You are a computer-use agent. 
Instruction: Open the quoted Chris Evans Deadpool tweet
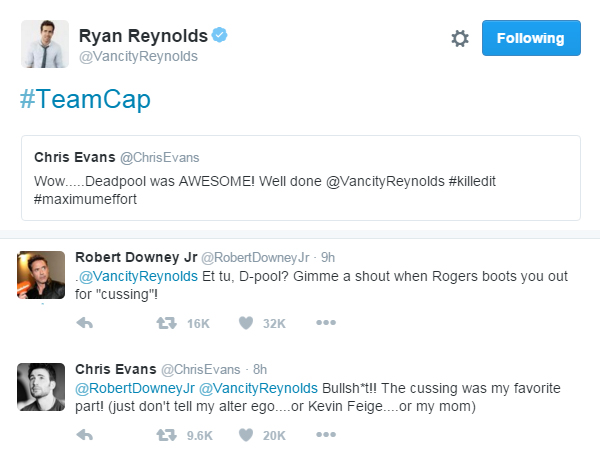pos(301,178)
